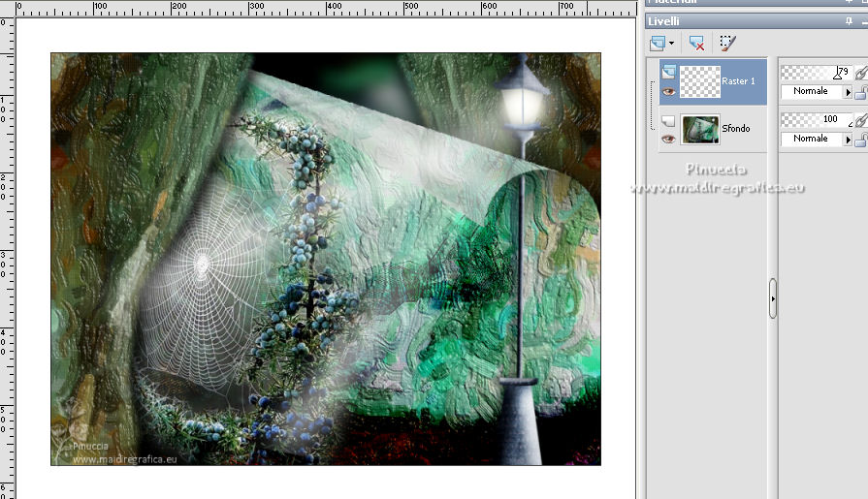Click the New Layer icon in Livelli toolbar
The image size is (868, 499).
tap(658, 44)
